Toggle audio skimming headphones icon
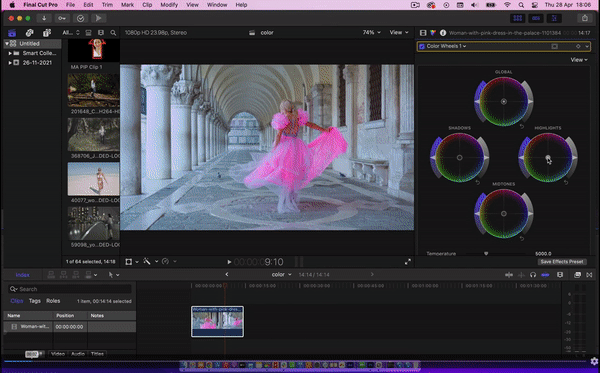This screenshot has width=600, height=373. (533, 275)
